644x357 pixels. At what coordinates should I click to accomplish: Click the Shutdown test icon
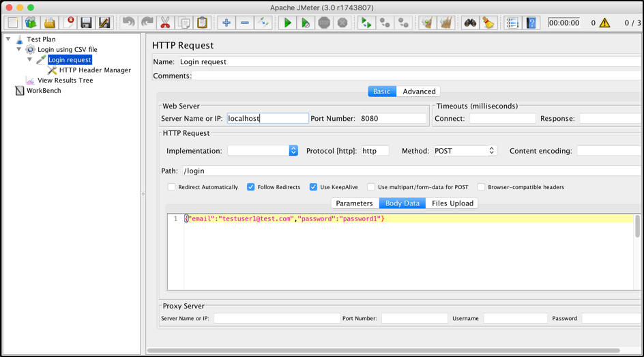(342, 23)
